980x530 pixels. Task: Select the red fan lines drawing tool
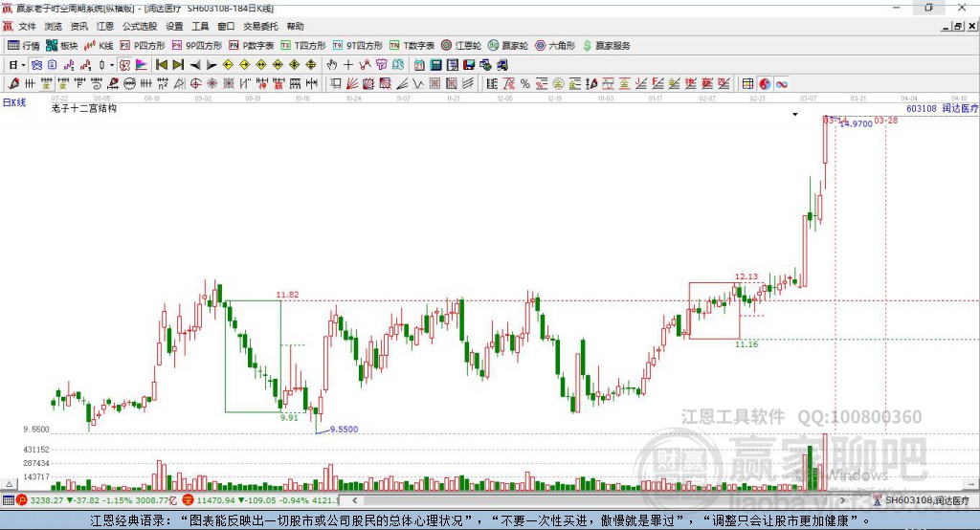352,84
